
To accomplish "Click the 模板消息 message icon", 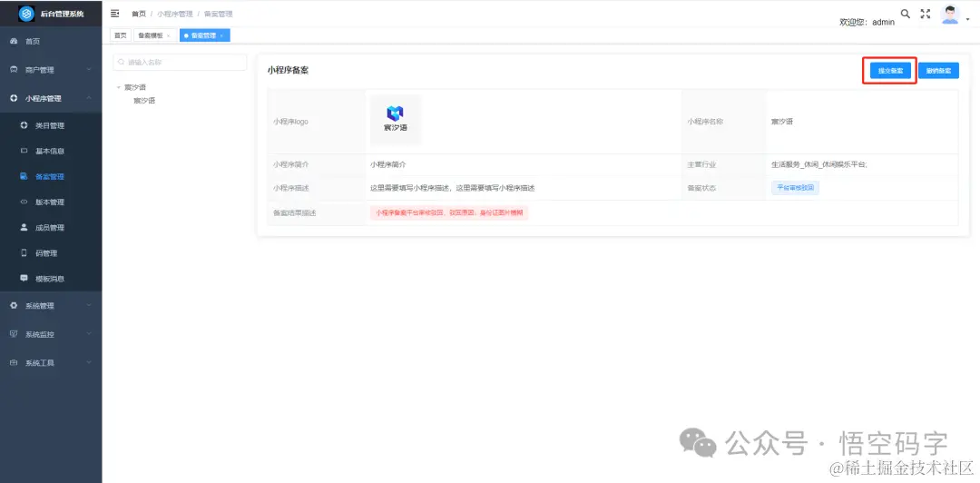I will click(x=24, y=279).
